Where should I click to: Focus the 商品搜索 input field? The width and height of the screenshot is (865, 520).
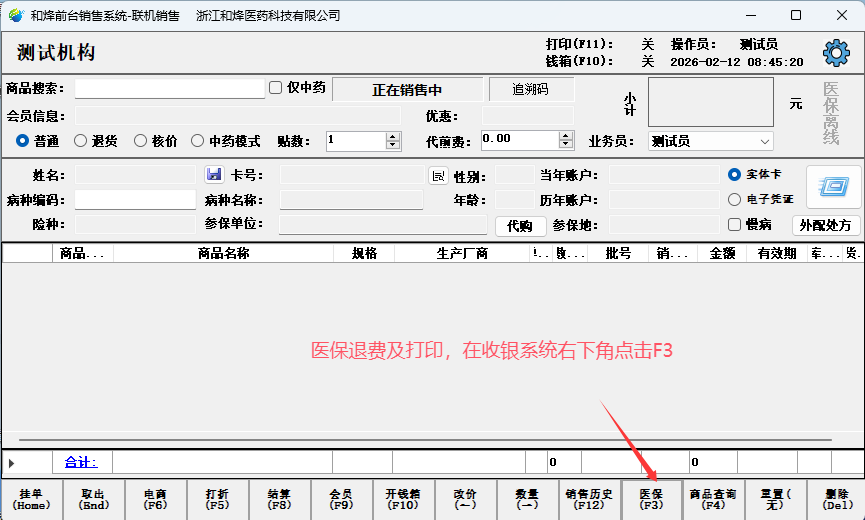[169, 89]
